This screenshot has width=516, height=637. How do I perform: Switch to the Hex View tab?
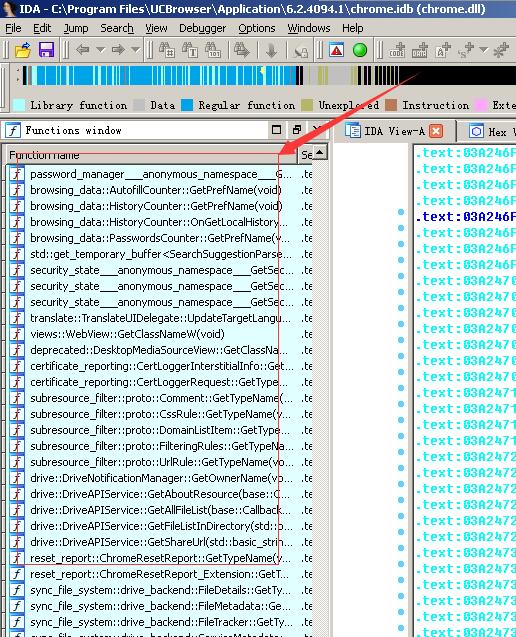[492, 132]
